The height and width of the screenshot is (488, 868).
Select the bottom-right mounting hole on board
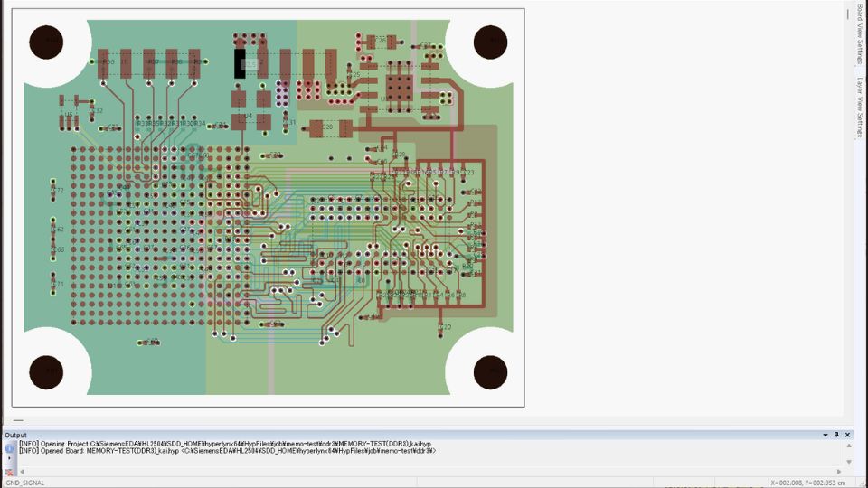click(490, 372)
